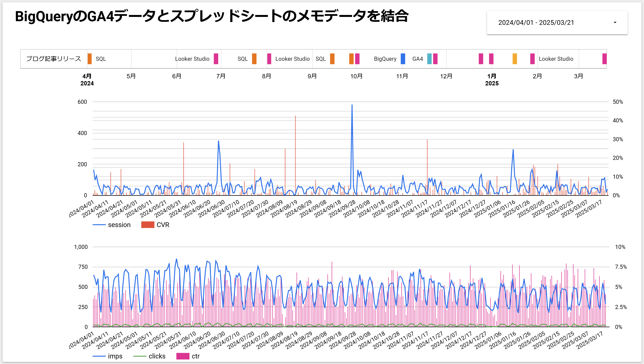Select pink marker left of August Looker Studio label
644x364 pixels.
pos(269,59)
